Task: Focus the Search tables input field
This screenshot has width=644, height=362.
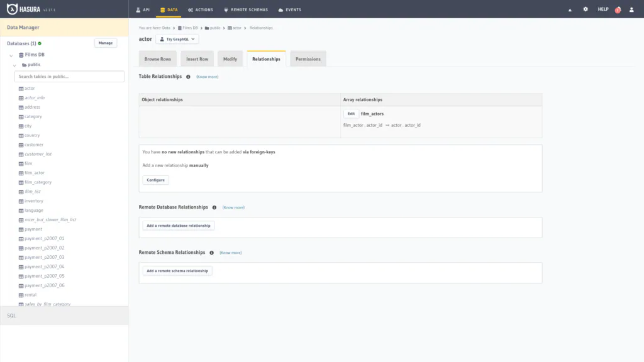Action: tap(69, 76)
